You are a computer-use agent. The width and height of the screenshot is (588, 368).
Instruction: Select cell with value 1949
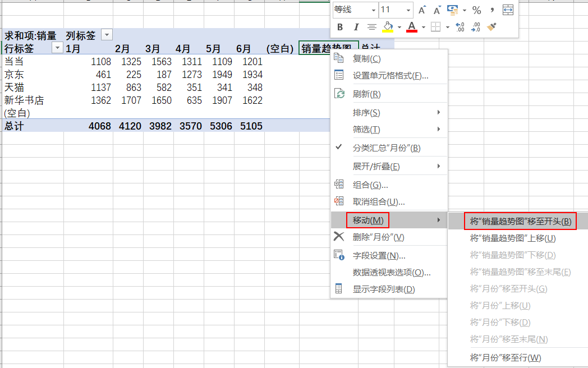(x=219, y=74)
